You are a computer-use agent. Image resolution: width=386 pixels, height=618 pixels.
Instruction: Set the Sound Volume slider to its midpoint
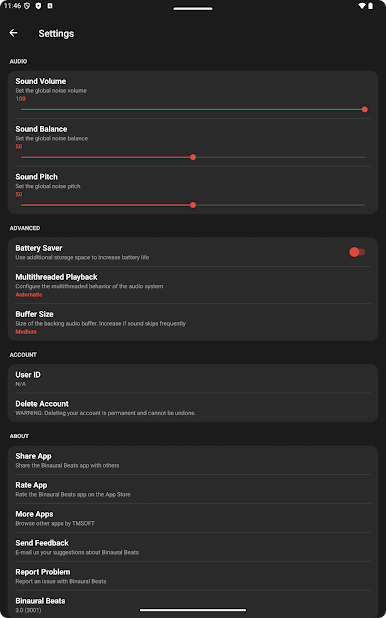[193, 110]
